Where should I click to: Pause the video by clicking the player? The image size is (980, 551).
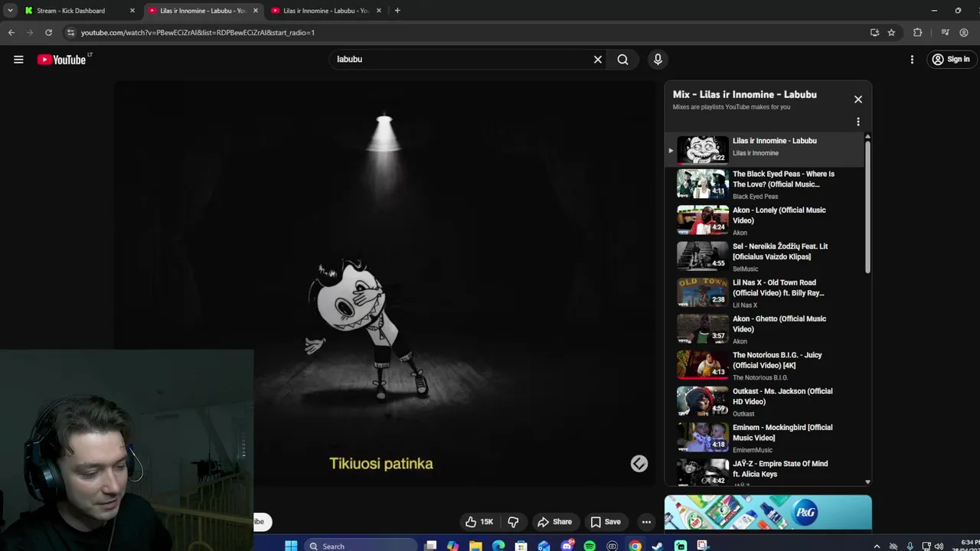pos(385,283)
